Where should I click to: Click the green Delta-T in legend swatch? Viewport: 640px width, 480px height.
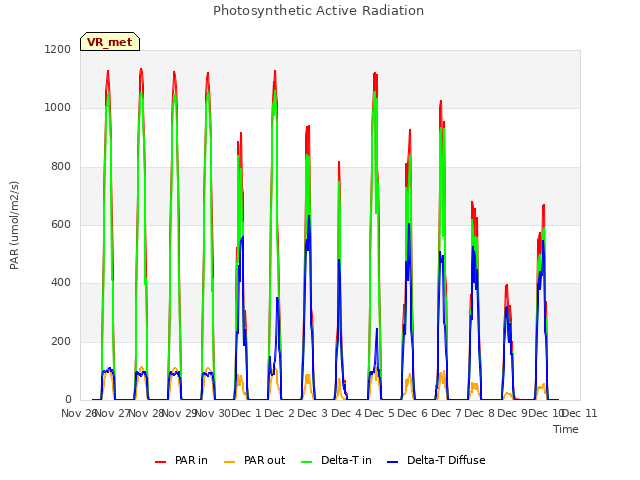click(307, 462)
